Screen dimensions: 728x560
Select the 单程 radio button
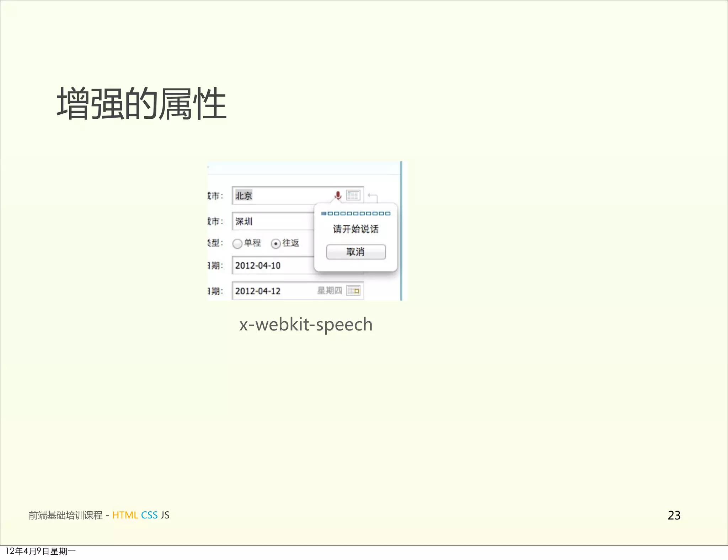[237, 243]
